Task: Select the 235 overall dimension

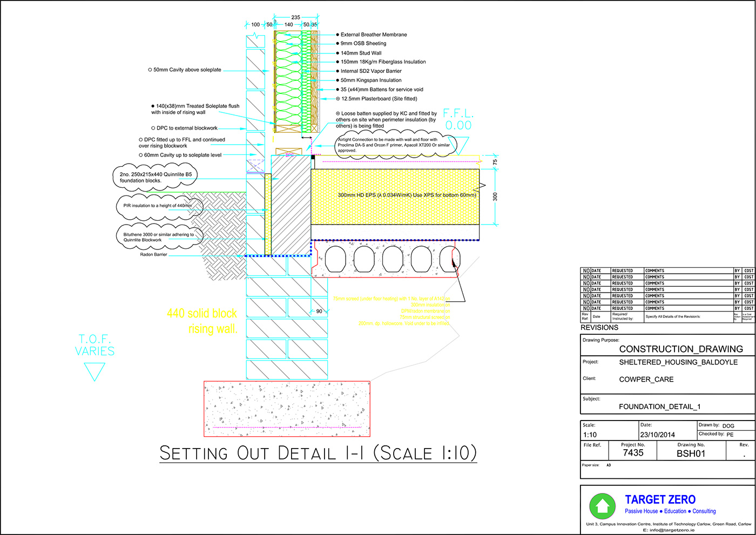Action: coord(296,17)
